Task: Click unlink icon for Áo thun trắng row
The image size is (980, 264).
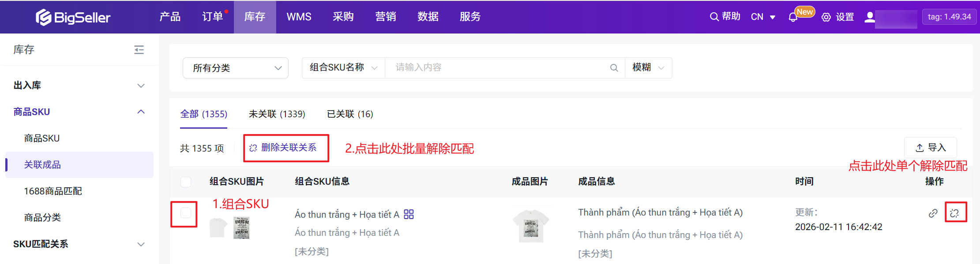Action: pos(954,213)
